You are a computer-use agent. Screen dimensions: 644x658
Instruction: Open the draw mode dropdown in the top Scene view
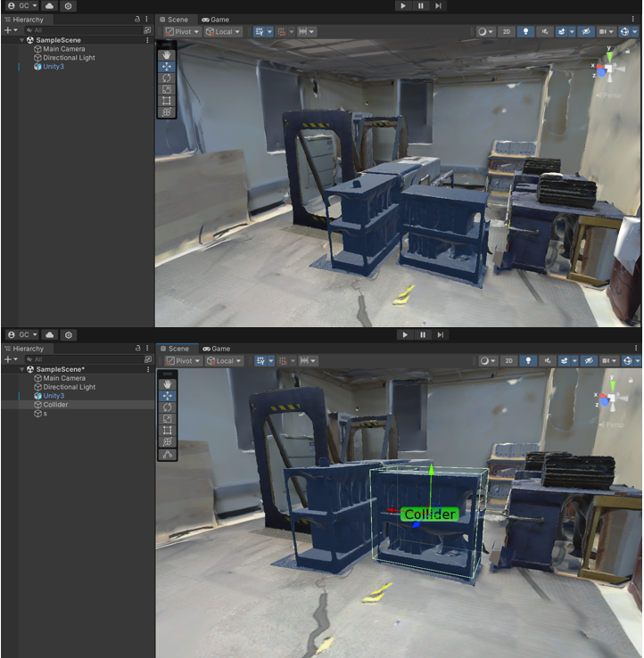click(486, 32)
